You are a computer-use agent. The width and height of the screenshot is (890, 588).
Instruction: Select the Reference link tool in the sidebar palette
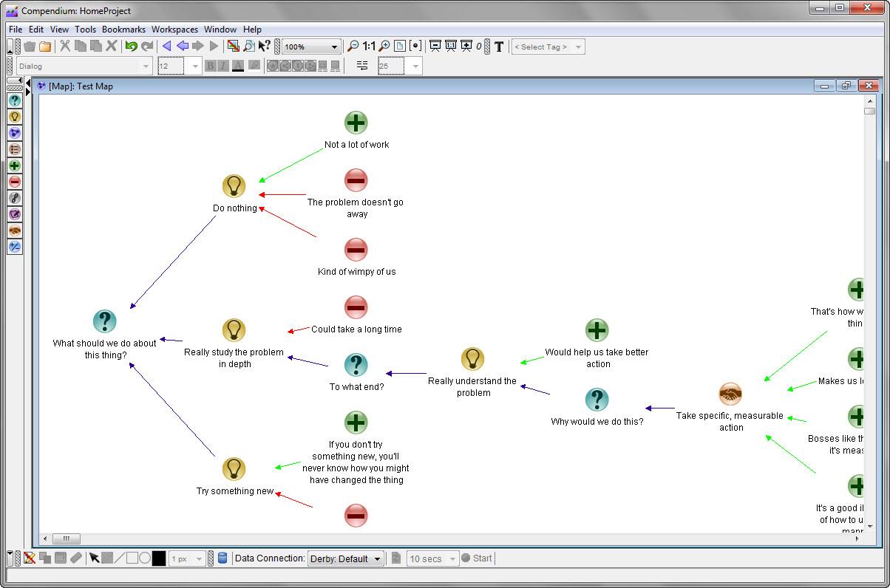pos(14,198)
